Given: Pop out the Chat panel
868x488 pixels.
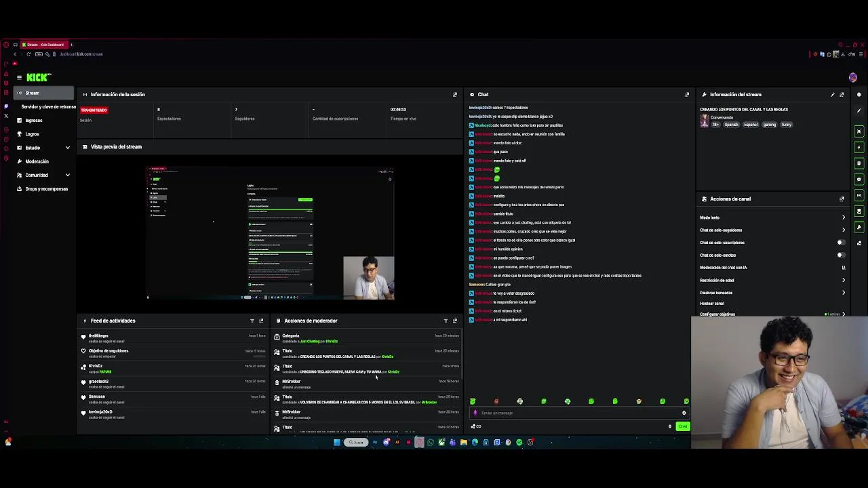Looking at the screenshot, I should [686, 95].
